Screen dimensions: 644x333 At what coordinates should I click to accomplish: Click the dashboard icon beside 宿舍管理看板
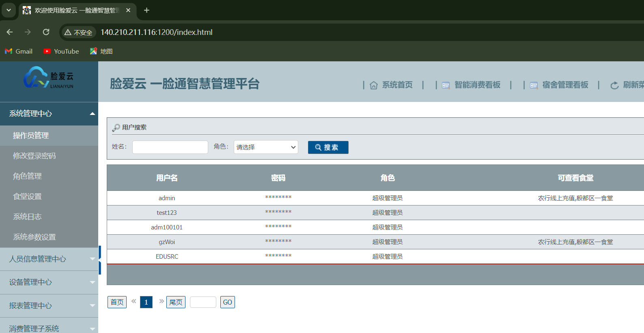tap(534, 85)
